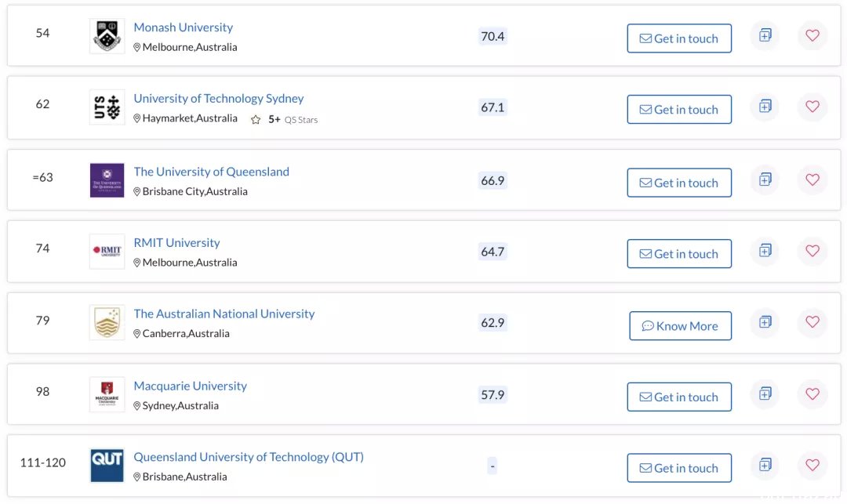Click Get in touch for RMIT University
This screenshot has width=847, height=504.
click(679, 254)
